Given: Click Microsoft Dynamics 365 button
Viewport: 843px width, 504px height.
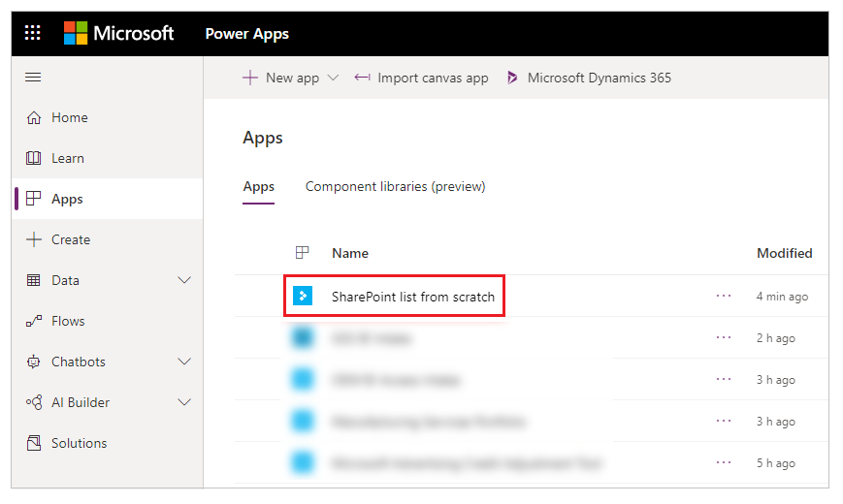Looking at the screenshot, I should coord(589,78).
